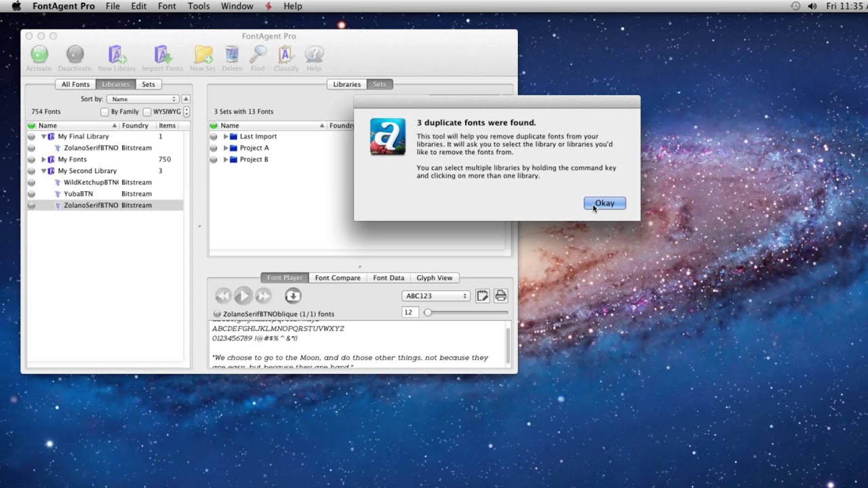The height and width of the screenshot is (488, 868).
Task: Expand the Last Import set
Action: pos(226,137)
